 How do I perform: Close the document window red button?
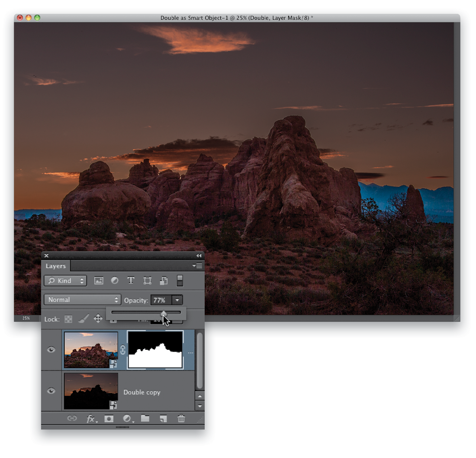(20, 18)
